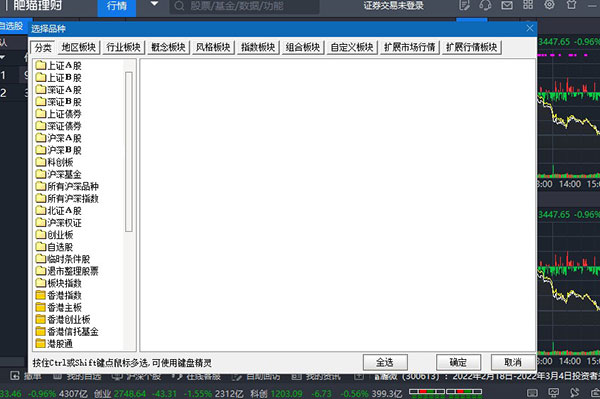Open the mail envelope icon in top bar
The height and width of the screenshot is (399, 600).
click(x=507, y=5)
